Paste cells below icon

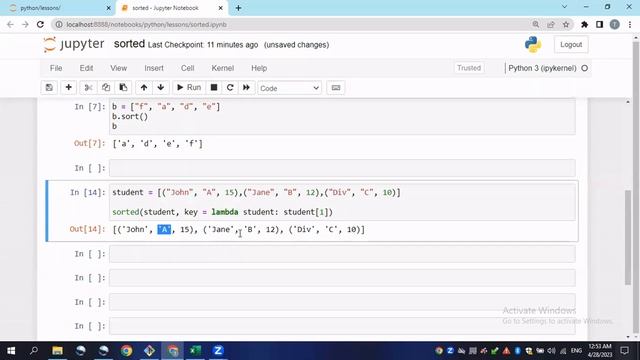tap(123, 88)
